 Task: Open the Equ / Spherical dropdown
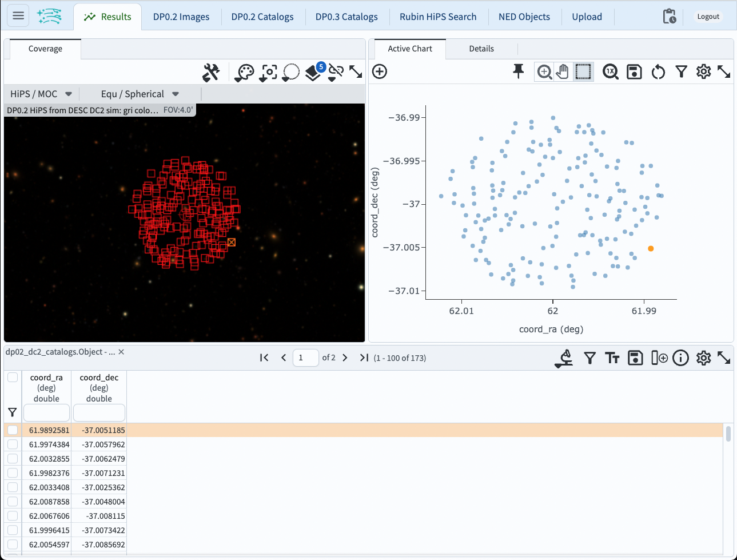click(140, 94)
